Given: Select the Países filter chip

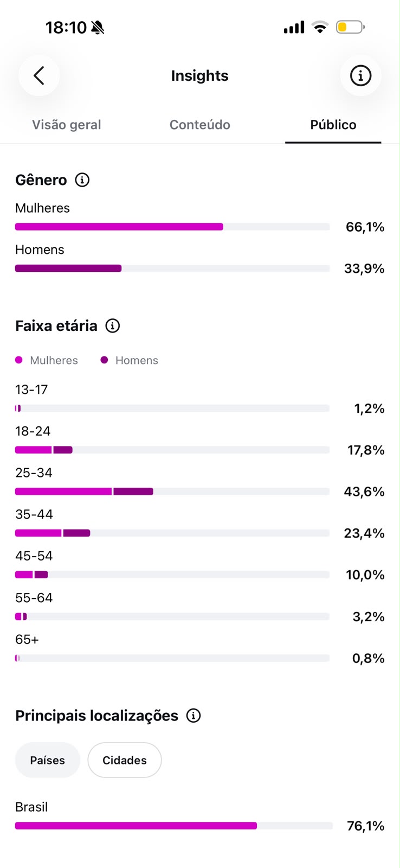Looking at the screenshot, I should click(48, 760).
